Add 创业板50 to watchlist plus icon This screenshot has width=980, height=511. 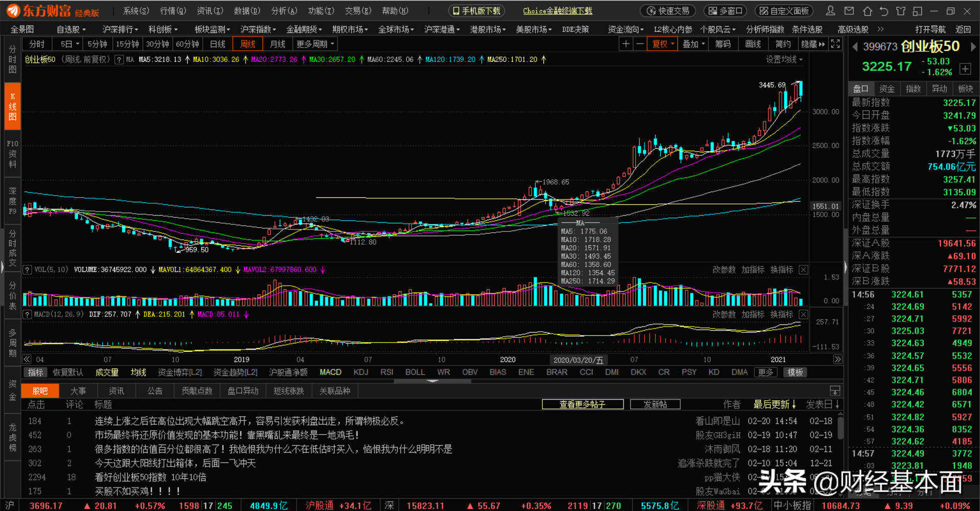[x=965, y=68]
